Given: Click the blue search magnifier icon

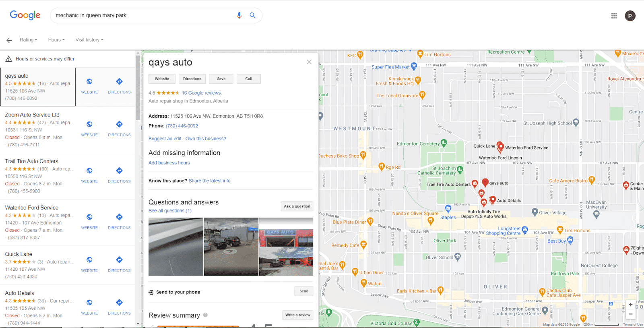Looking at the screenshot, I should pyautogui.click(x=252, y=15).
